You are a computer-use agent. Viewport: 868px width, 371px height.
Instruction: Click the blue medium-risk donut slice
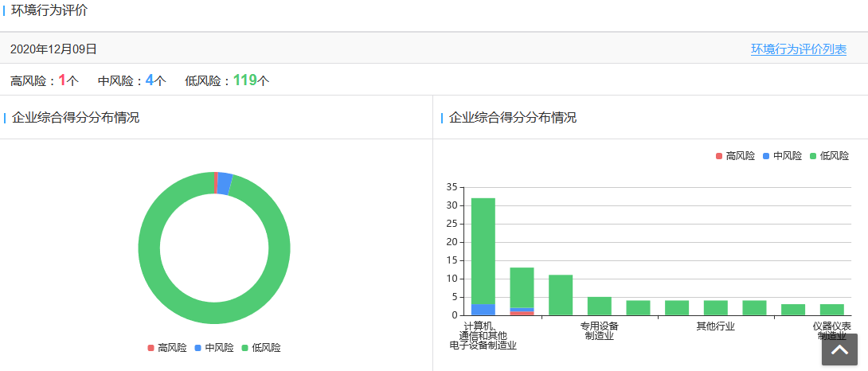(x=225, y=184)
